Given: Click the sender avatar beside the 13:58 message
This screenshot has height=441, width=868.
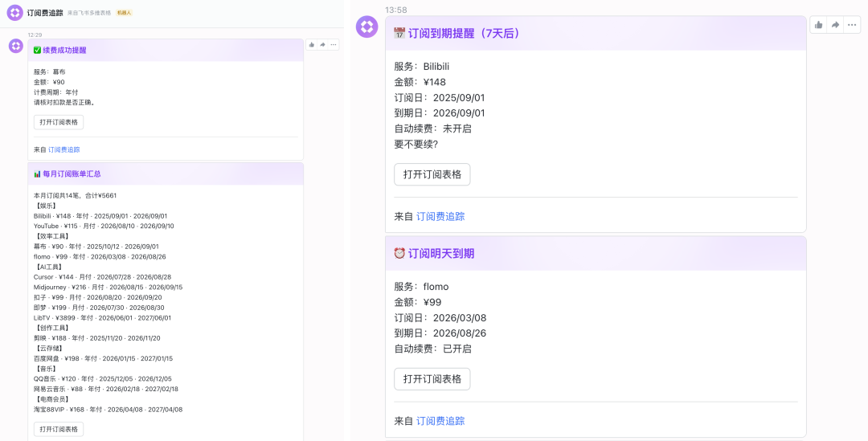Looking at the screenshot, I should [366, 27].
